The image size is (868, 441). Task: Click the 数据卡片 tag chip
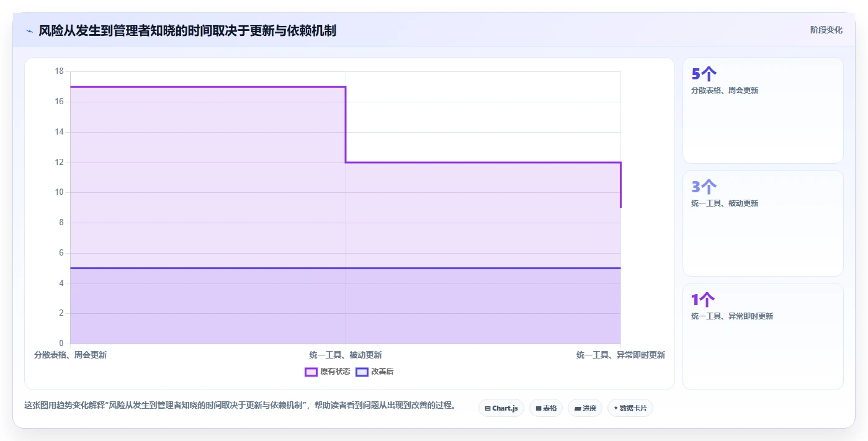pos(630,408)
